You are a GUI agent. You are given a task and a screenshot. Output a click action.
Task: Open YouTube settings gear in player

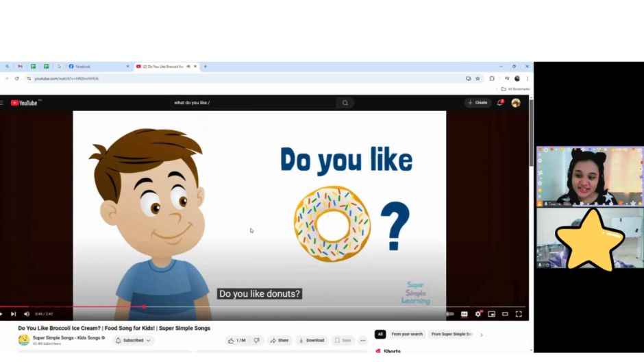click(478, 314)
